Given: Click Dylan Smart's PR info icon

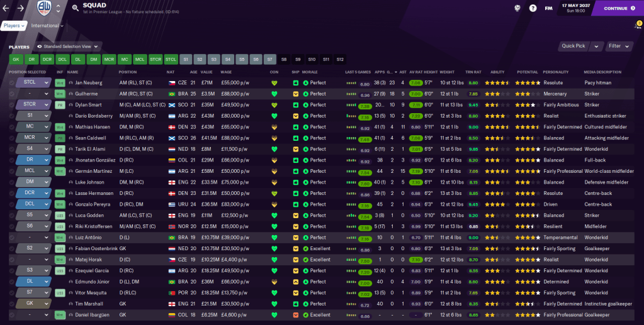Looking at the screenshot, I should 60,104.
